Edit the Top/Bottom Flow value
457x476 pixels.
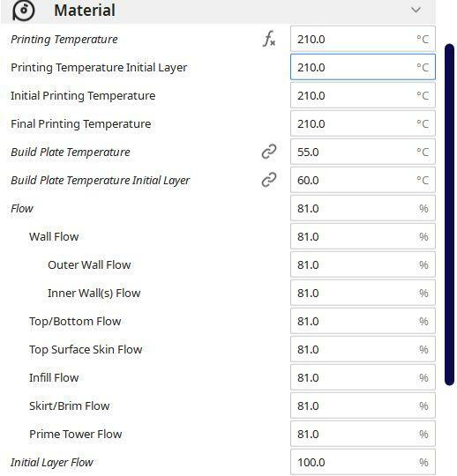click(x=363, y=321)
